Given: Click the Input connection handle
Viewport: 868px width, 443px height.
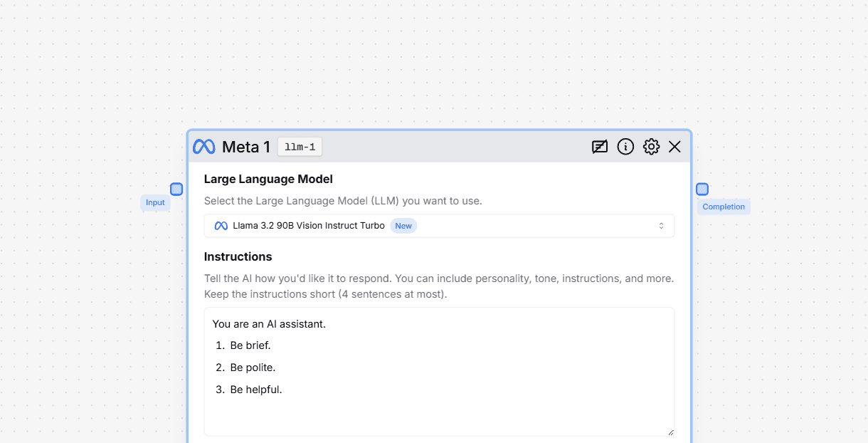Looking at the screenshot, I should coord(176,189).
